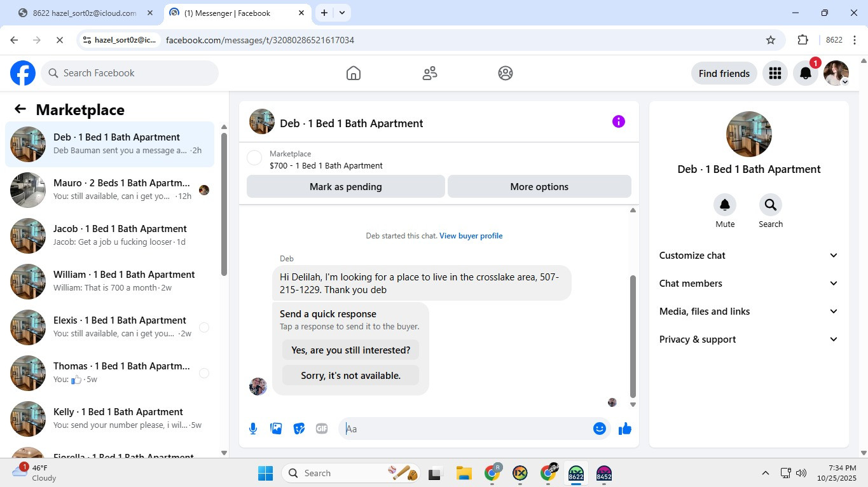The width and height of the screenshot is (868, 487).
Task: Expand Chat members section
Action: click(x=748, y=284)
